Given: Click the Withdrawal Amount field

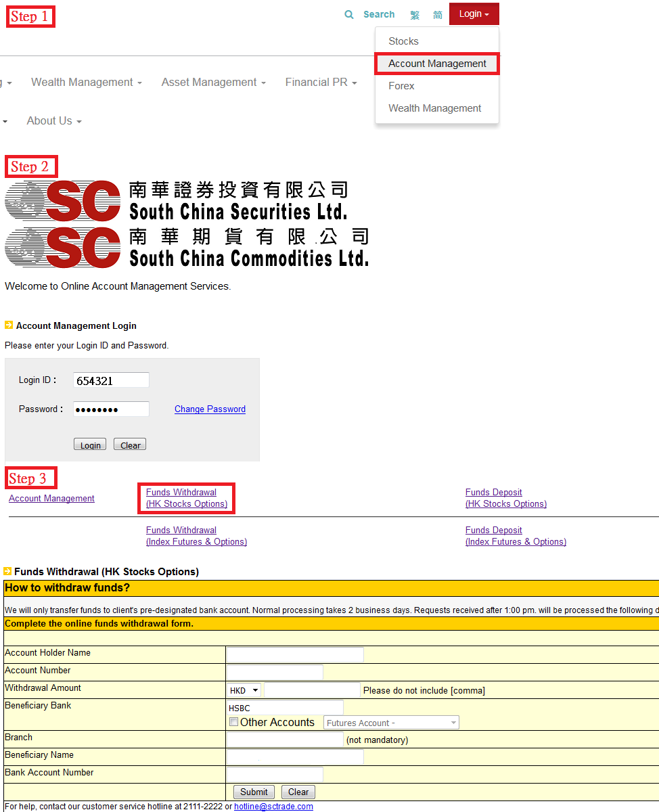Looking at the screenshot, I should 312,690.
